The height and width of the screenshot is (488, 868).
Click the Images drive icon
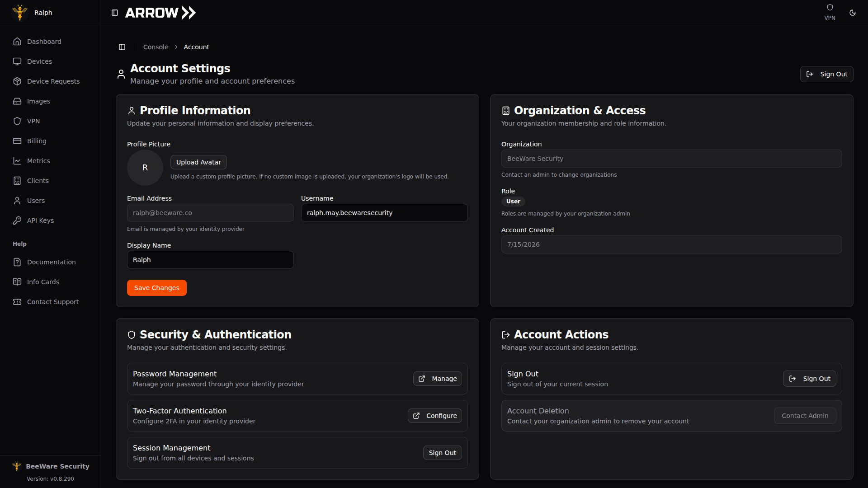point(17,101)
